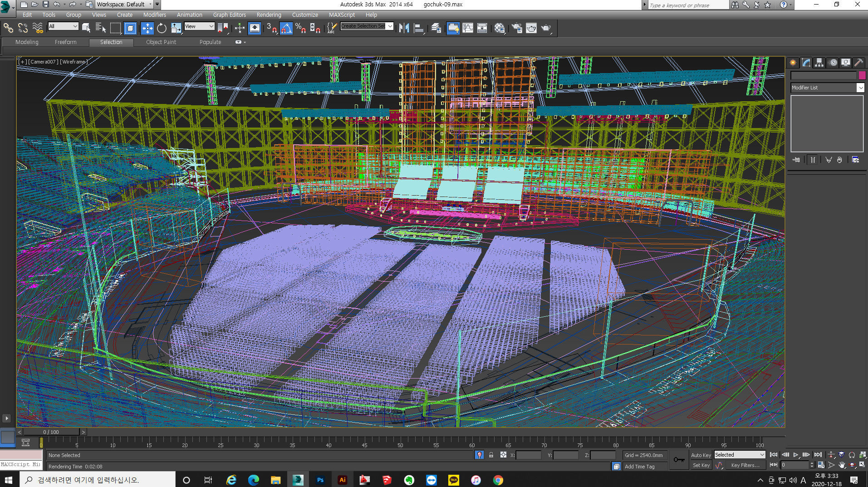Screen dimensions: 868x487
Task: Go to animation end frame
Action: (x=818, y=455)
